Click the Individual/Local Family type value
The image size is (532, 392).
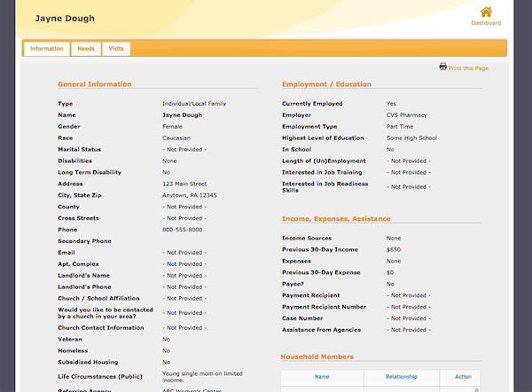(x=194, y=104)
